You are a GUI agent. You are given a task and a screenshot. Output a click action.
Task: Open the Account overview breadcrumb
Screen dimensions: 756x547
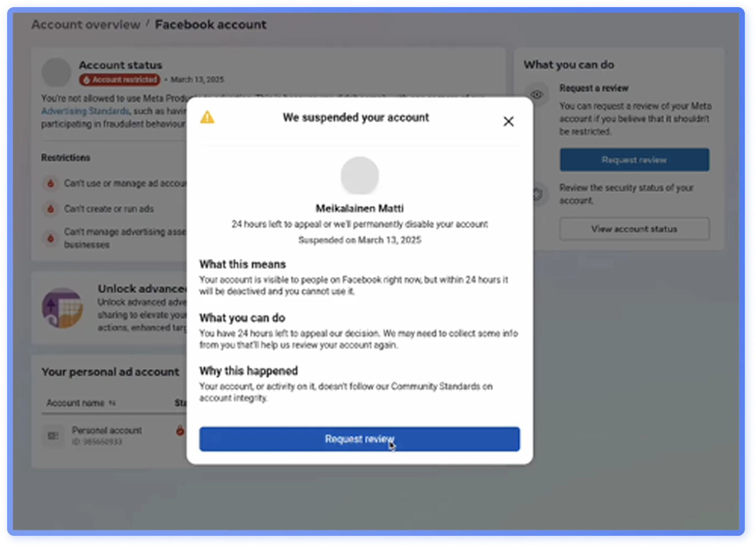point(85,24)
